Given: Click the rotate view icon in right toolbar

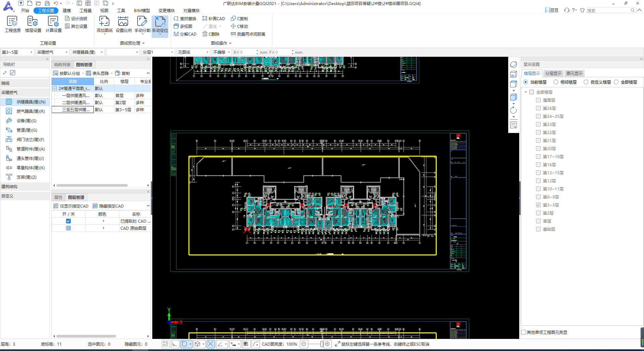Looking at the screenshot, I should tap(513, 110).
